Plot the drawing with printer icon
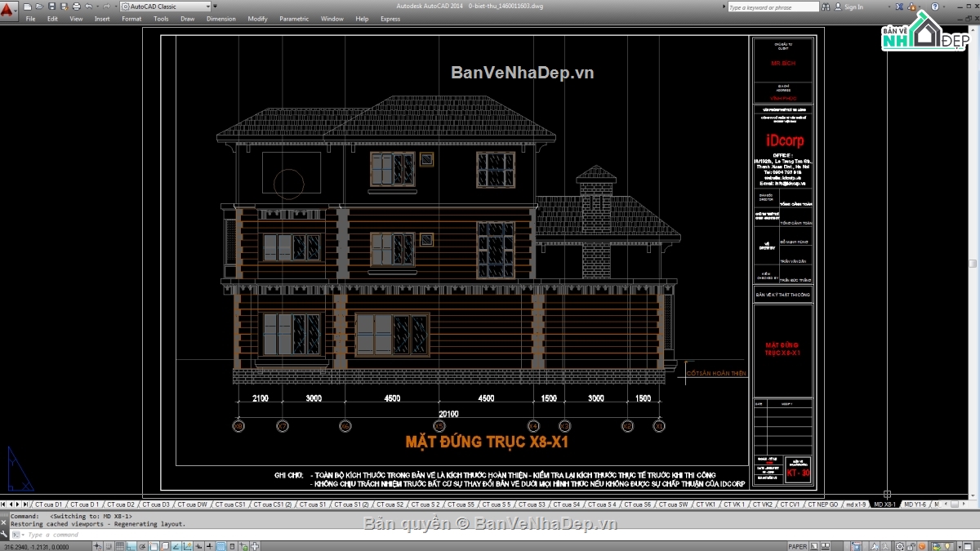The image size is (980, 551). point(76,7)
